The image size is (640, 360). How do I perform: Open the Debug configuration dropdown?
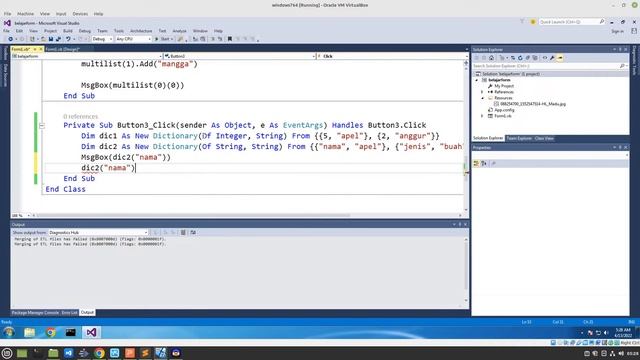click(102, 39)
